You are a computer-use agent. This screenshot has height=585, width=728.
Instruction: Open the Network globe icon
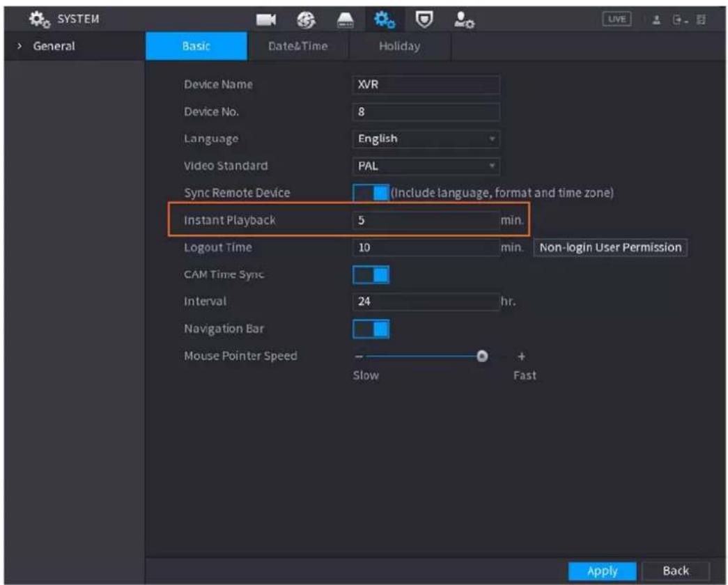click(x=306, y=19)
